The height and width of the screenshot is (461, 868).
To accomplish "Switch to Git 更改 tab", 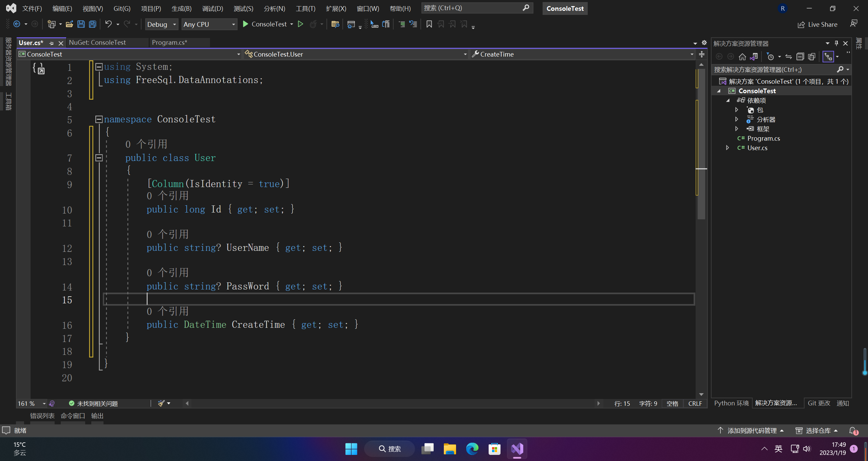I will click(x=819, y=403).
